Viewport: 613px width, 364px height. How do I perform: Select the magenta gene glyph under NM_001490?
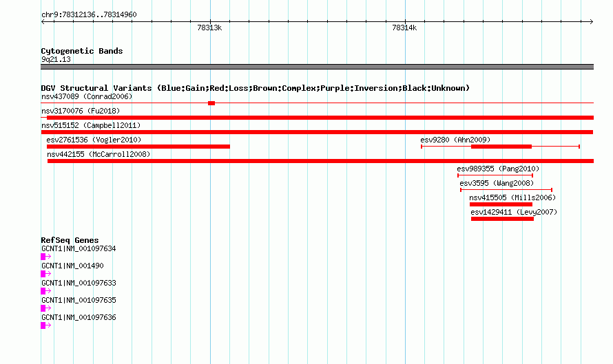45,274
